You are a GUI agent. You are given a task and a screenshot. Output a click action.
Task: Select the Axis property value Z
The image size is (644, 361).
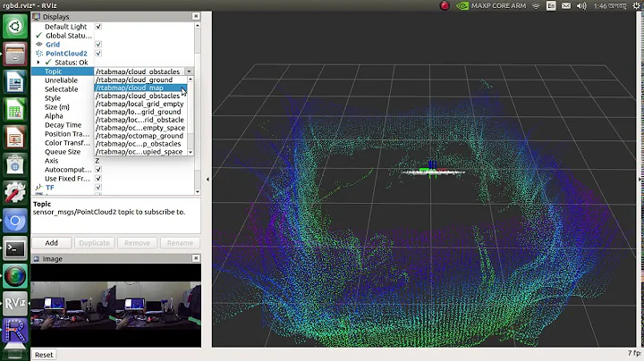(x=97, y=161)
